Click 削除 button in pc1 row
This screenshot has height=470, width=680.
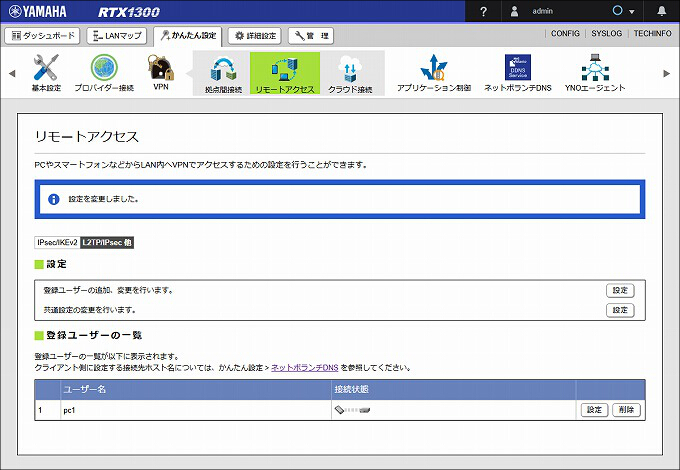pos(626,410)
